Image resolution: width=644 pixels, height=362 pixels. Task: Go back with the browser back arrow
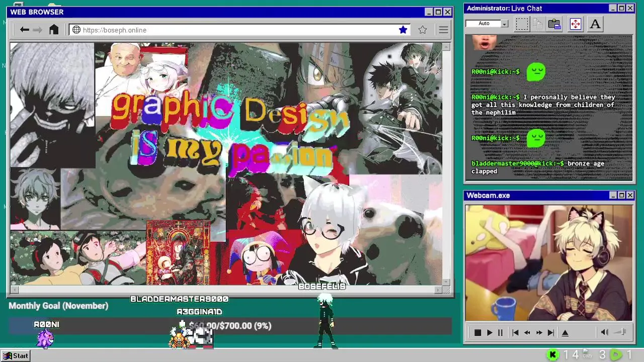pos(24,30)
